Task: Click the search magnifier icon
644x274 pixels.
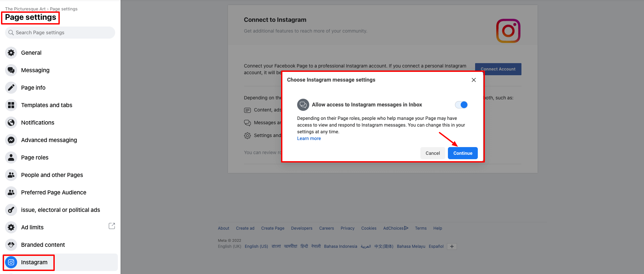Action: 11,33
